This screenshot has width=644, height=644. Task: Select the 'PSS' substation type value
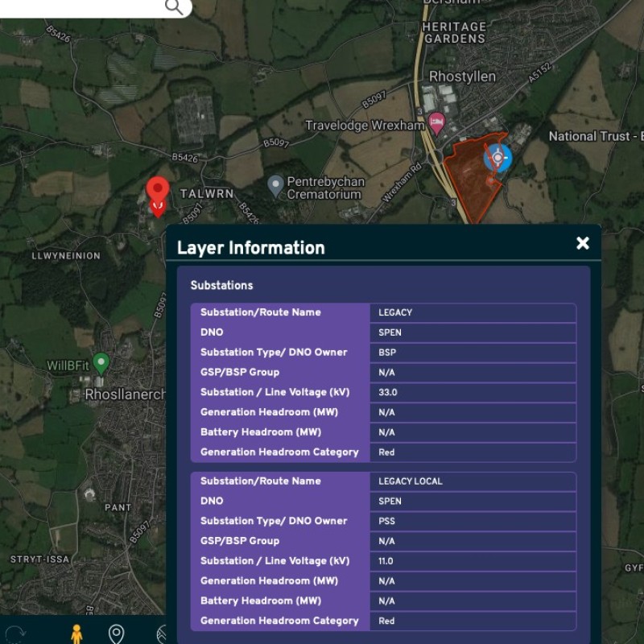pyautogui.click(x=387, y=521)
